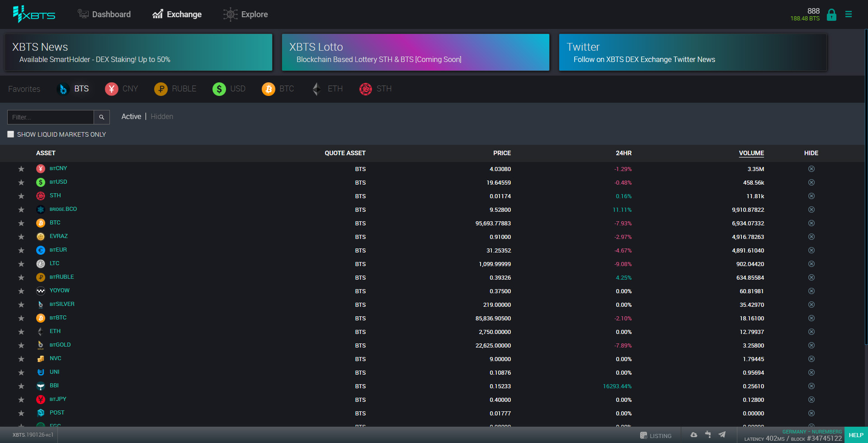Image resolution: width=868 pixels, height=443 pixels.
Task: Open the Dashboard page
Action: [x=104, y=14]
